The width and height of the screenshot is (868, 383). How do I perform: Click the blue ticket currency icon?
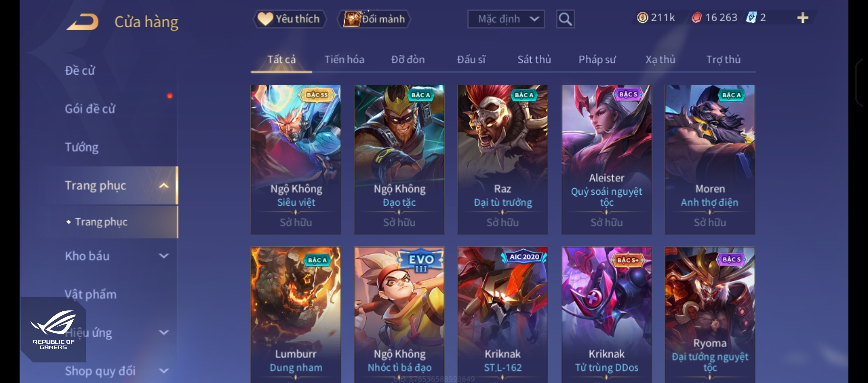[751, 18]
